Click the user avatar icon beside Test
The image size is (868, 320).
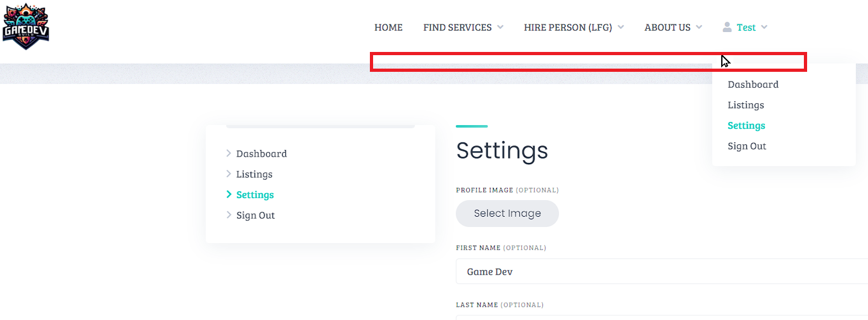coord(727,27)
